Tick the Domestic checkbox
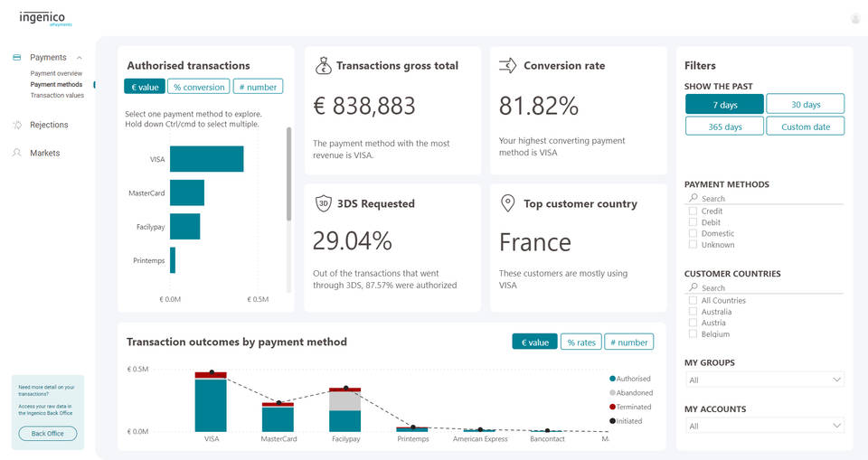This screenshot has width=868, height=460. pyautogui.click(x=693, y=233)
